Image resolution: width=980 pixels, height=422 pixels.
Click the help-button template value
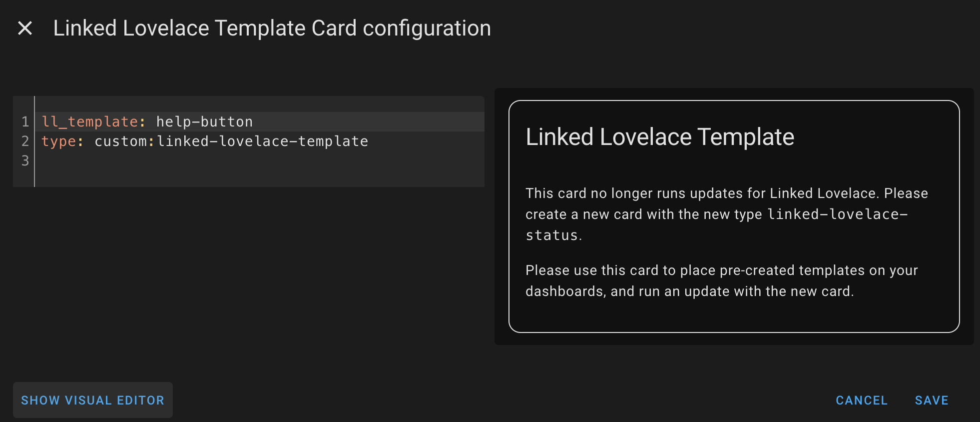click(x=204, y=121)
